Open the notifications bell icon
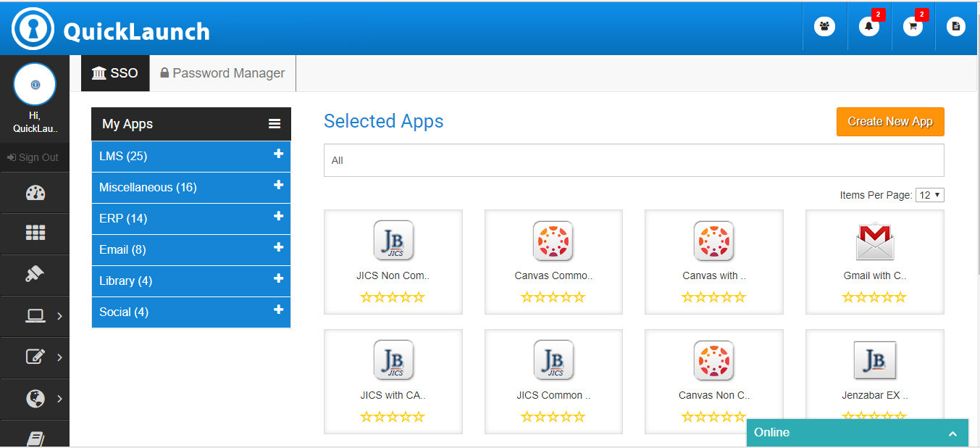The height and width of the screenshot is (448, 980). 868,27
